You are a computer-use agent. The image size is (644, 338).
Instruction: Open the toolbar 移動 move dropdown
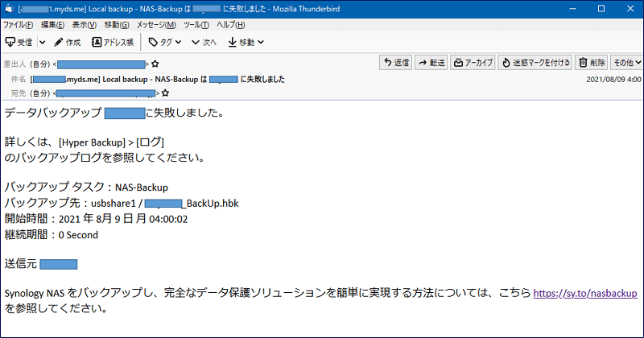coord(246,42)
